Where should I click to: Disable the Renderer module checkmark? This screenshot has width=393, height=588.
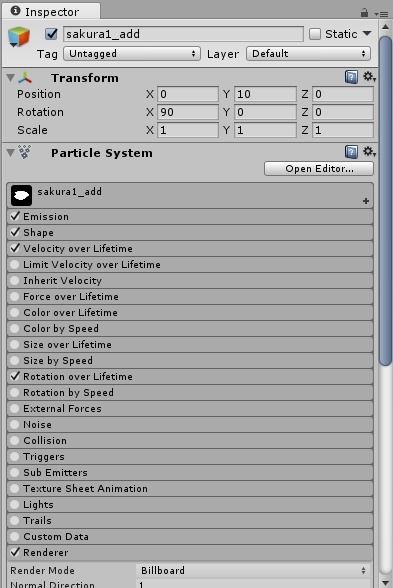(x=15, y=552)
